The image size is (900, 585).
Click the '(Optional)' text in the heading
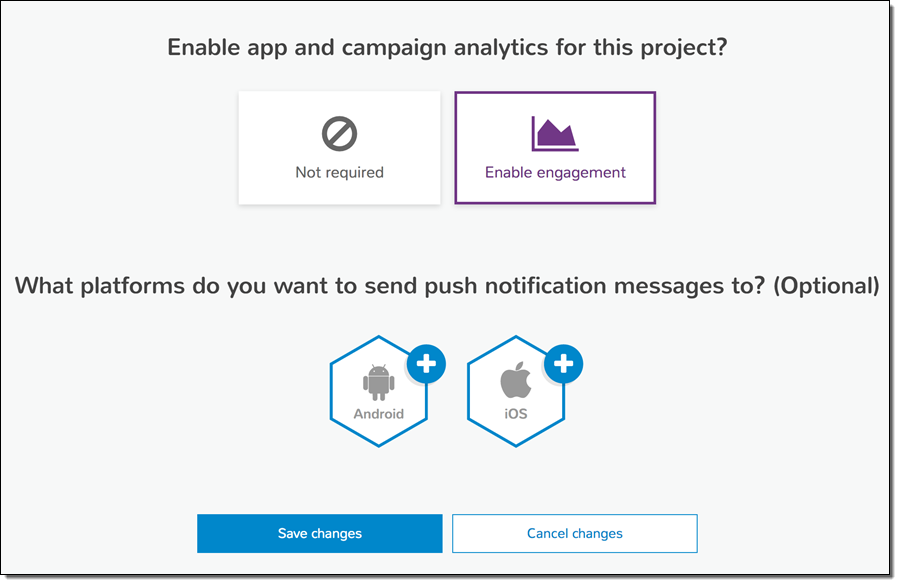pyautogui.click(x=827, y=286)
